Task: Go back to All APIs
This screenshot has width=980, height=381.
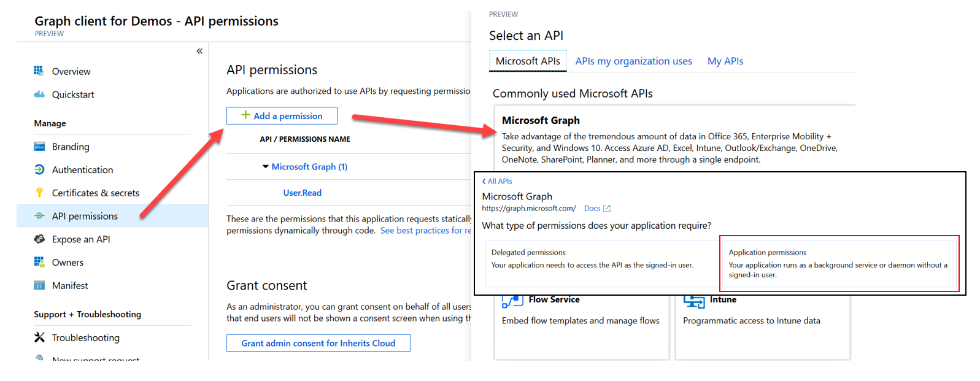Action: coord(497,182)
